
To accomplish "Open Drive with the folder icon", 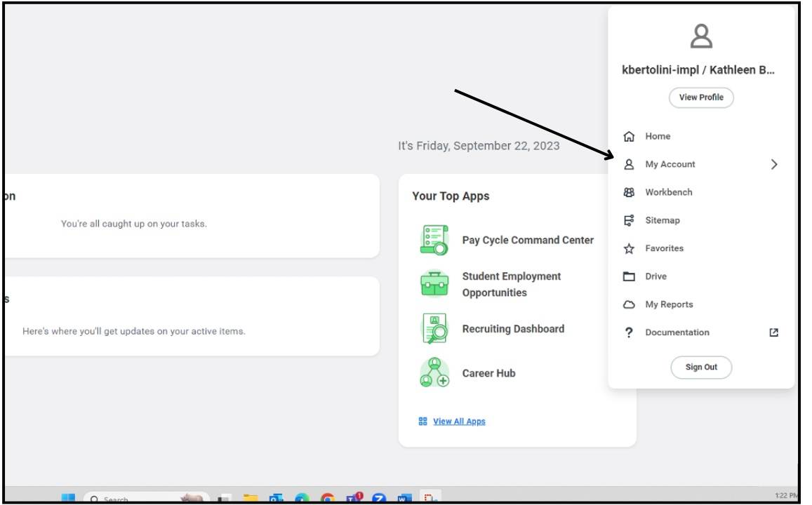I will point(628,276).
